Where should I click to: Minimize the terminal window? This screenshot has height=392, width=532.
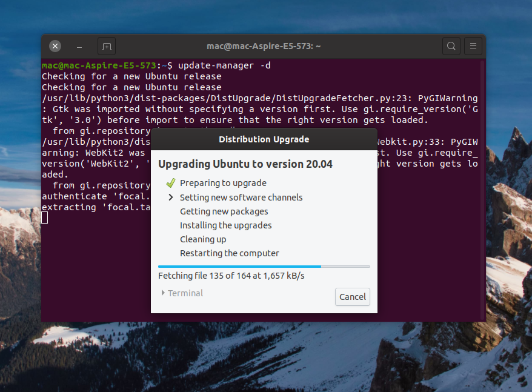point(79,47)
